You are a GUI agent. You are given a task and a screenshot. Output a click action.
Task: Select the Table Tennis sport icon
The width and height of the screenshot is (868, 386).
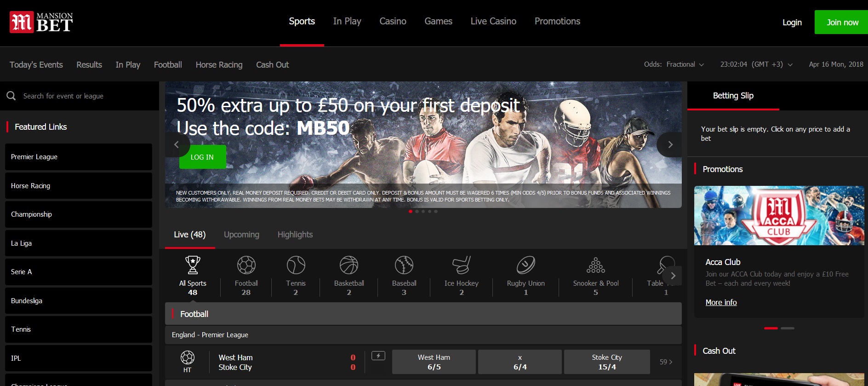(x=665, y=265)
